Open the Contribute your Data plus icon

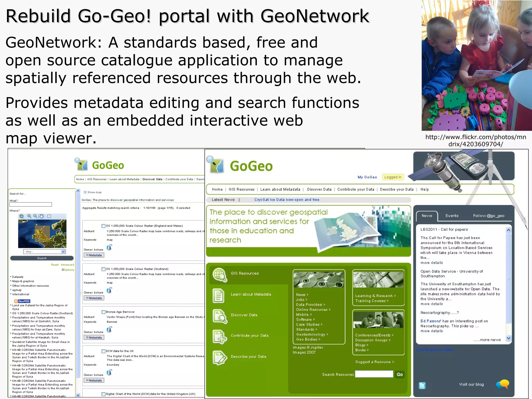pos(220,337)
